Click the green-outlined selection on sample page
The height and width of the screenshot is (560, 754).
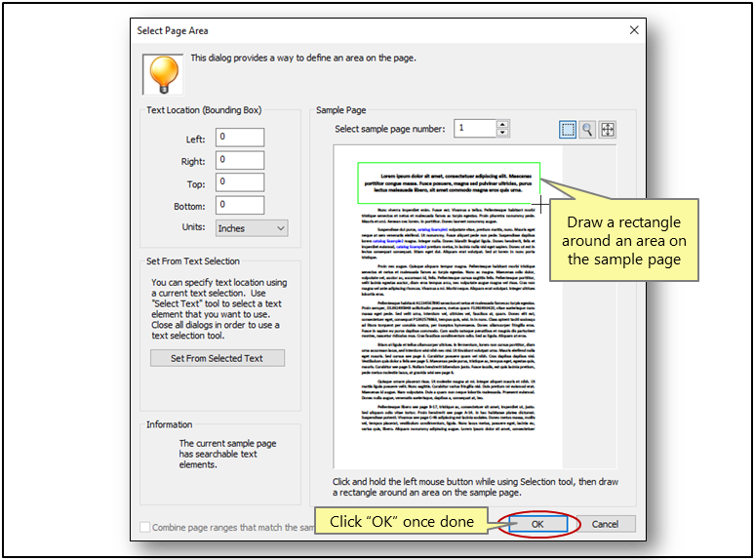pos(448,180)
